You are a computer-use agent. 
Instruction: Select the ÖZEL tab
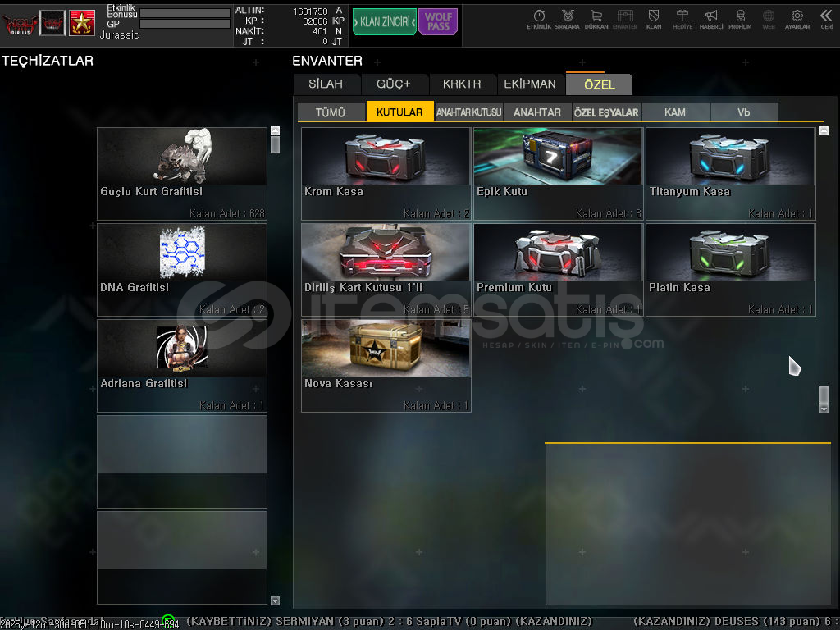click(x=599, y=84)
